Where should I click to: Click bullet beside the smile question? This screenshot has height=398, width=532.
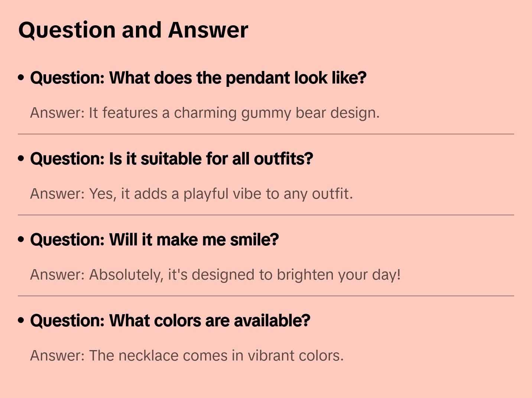click(x=21, y=239)
